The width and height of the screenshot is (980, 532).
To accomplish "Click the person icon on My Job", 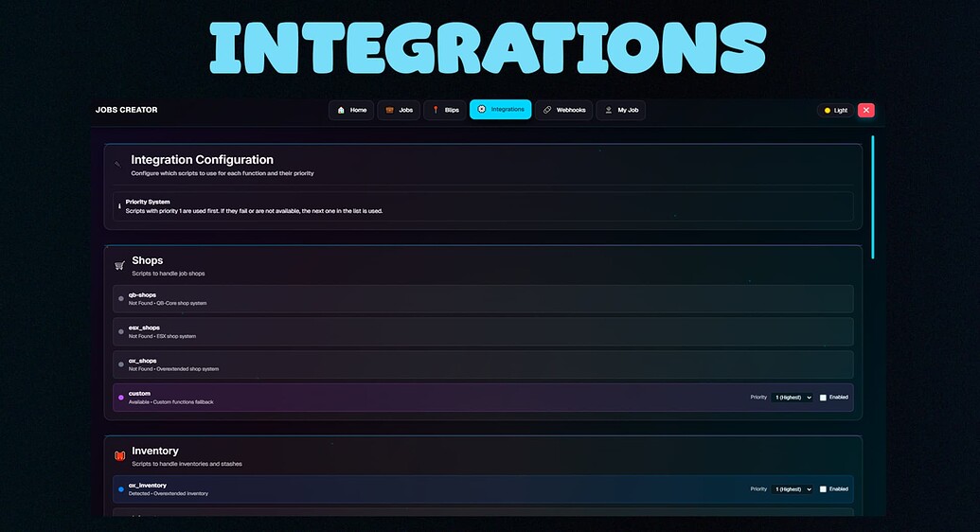I will click(x=608, y=110).
